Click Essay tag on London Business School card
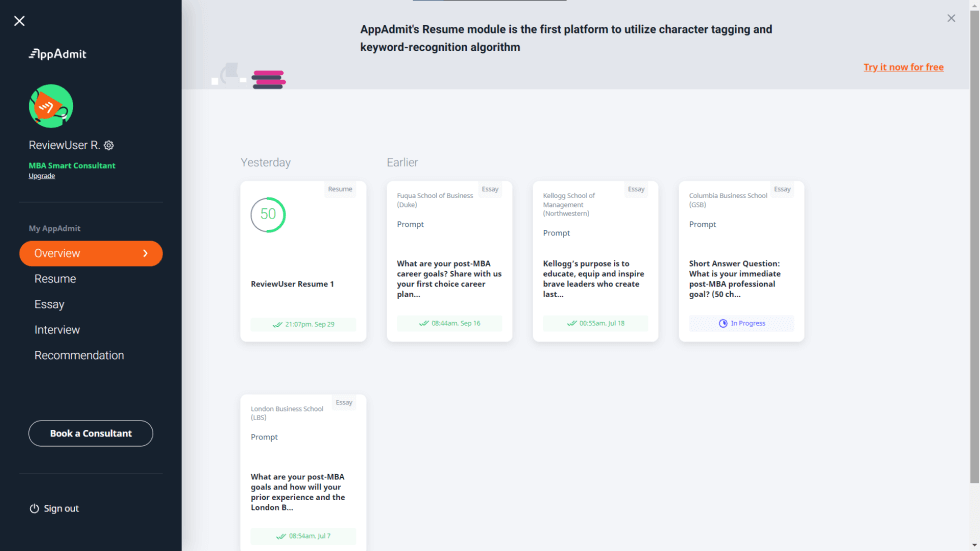Screen dimensions: 980x551 (x=344, y=403)
